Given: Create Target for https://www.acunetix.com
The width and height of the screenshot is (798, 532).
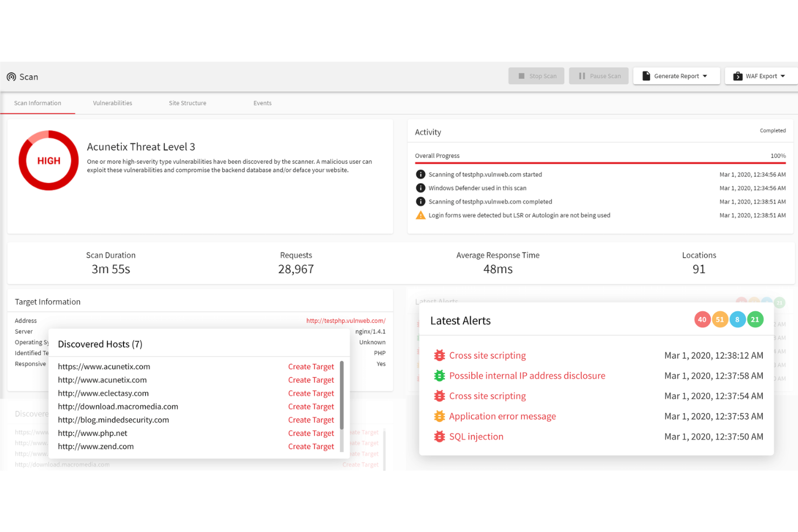Looking at the screenshot, I should pos(311,366).
